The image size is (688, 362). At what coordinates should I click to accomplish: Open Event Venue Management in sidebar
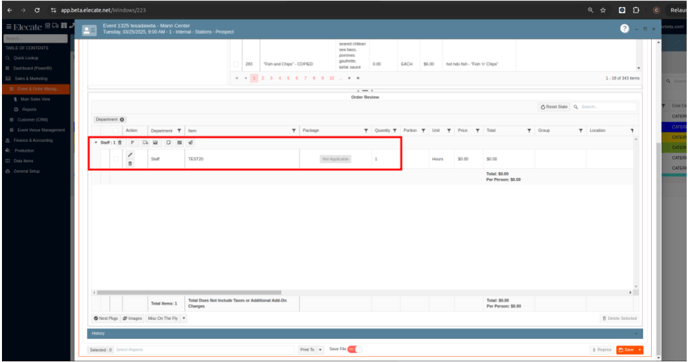pyautogui.click(x=41, y=130)
